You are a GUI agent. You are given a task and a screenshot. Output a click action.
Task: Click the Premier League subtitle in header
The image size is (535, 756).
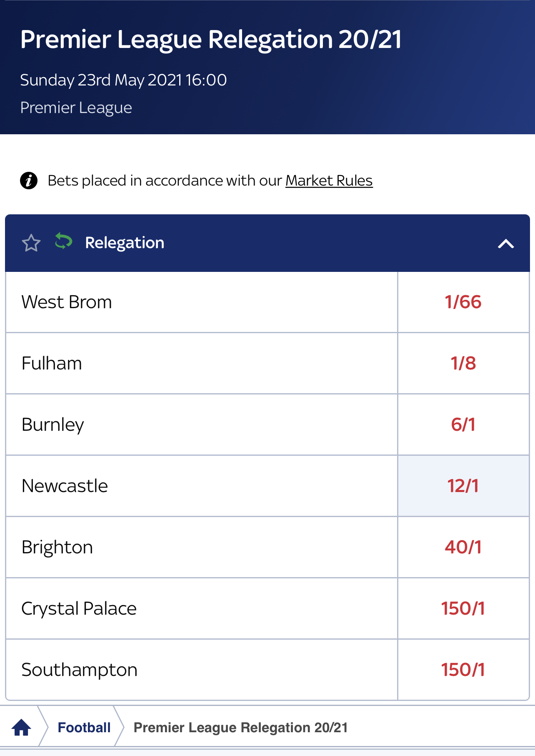click(76, 108)
